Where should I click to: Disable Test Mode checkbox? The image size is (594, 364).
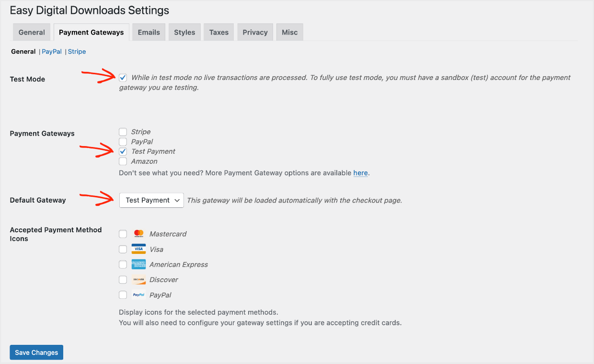(123, 77)
